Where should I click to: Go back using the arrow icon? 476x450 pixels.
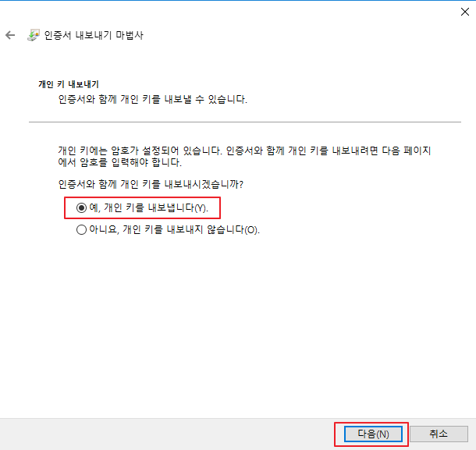point(10,35)
